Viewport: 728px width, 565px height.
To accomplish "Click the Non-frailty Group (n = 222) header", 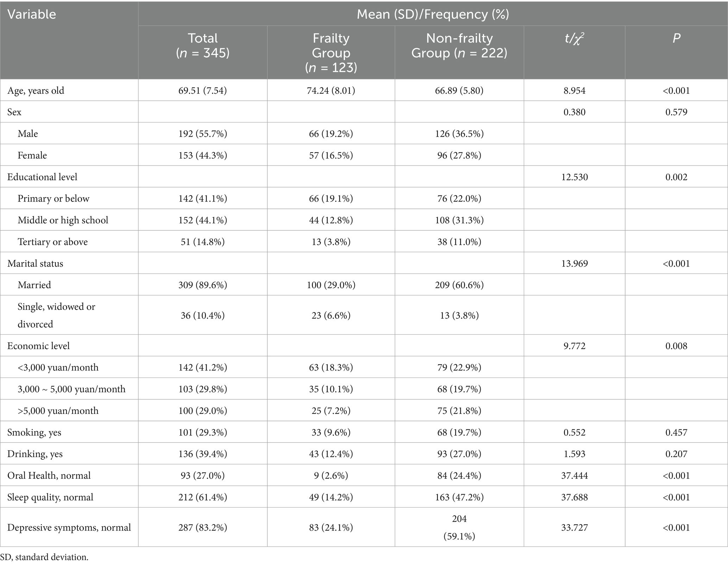I will point(459,45).
